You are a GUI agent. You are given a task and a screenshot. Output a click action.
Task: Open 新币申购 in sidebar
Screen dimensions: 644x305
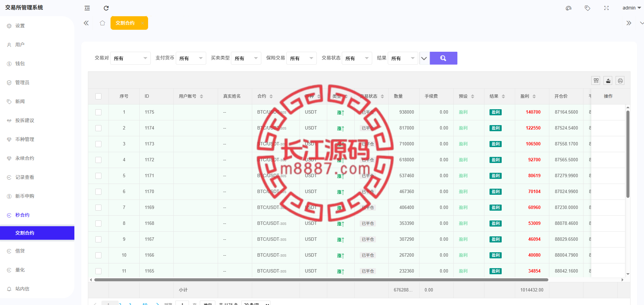coord(37,196)
